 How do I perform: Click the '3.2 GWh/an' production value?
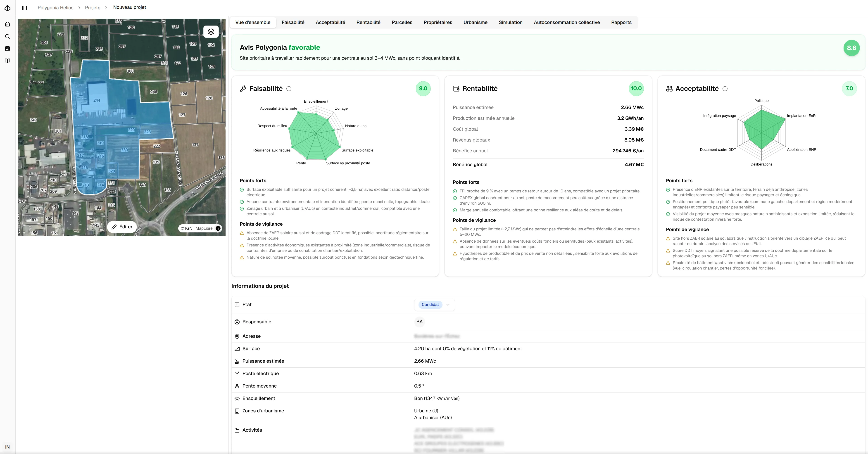[630, 118]
